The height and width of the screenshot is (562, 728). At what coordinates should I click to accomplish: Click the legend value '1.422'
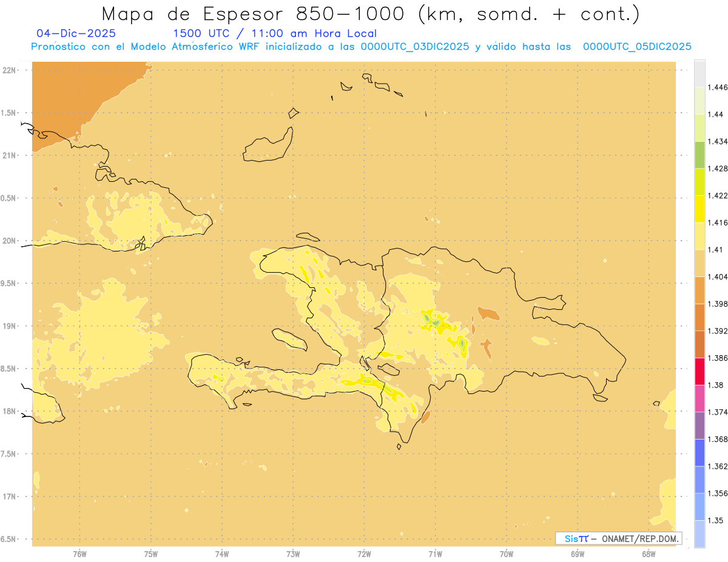click(x=718, y=195)
